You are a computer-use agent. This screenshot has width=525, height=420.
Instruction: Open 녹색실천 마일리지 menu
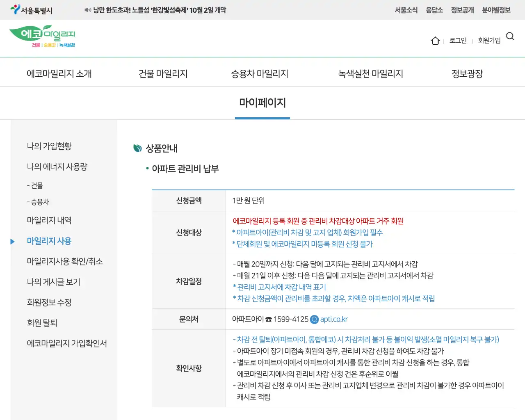pos(371,74)
